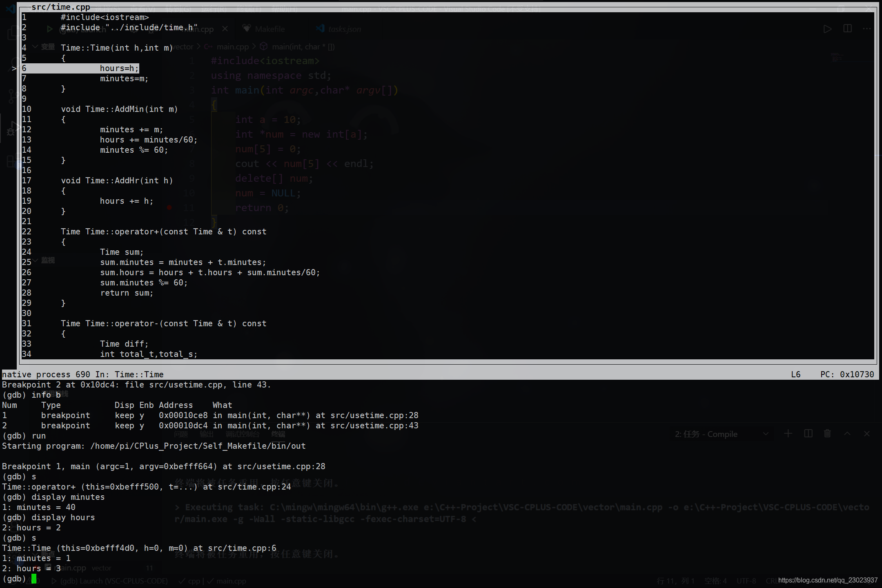Click 'src/time.cpp' TUI window title
882x588 pixels.
point(60,7)
